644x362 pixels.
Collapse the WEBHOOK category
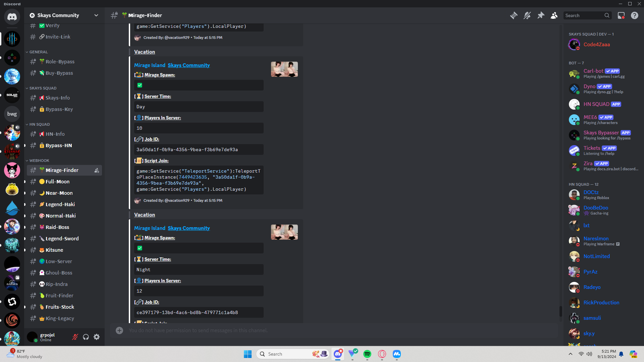tap(39, 161)
